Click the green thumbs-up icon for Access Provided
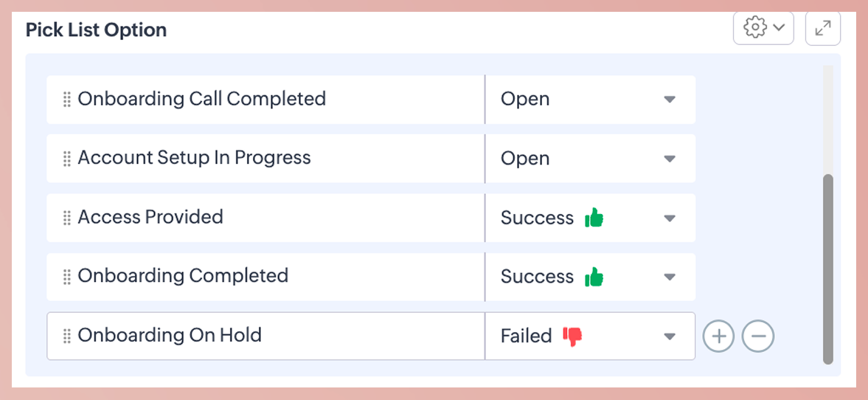 (x=594, y=218)
